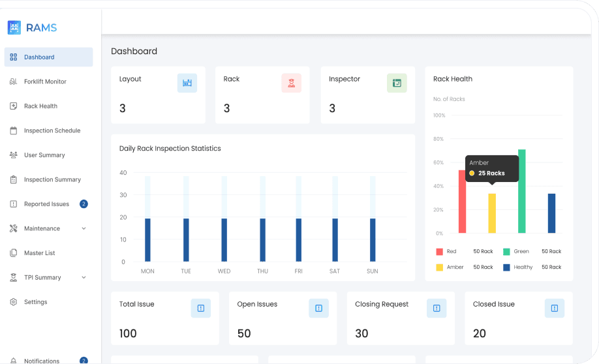The width and height of the screenshot is (599, 364).
Task: Click the Total Issue alert icon
Action: pyautogui.click(x=201, y=309)
